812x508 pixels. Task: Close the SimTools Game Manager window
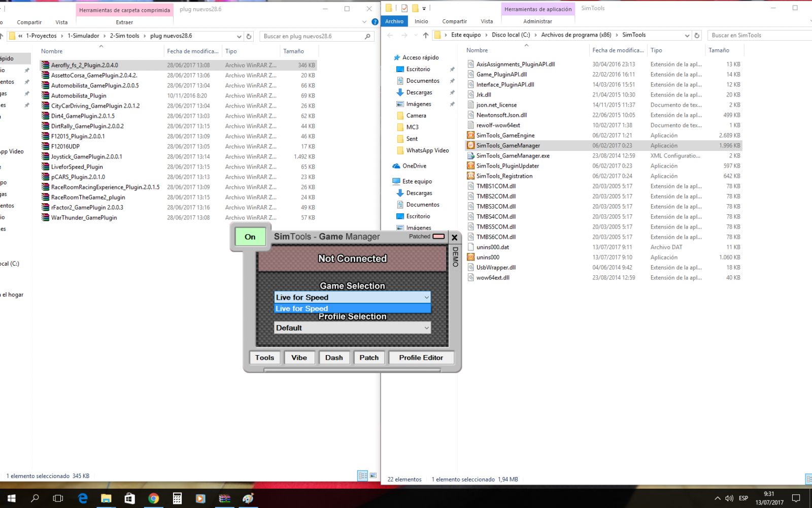[455, 237]
